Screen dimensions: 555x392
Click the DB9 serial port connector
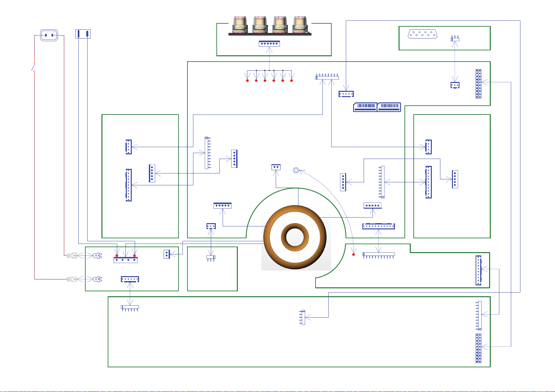coord(423,34)
